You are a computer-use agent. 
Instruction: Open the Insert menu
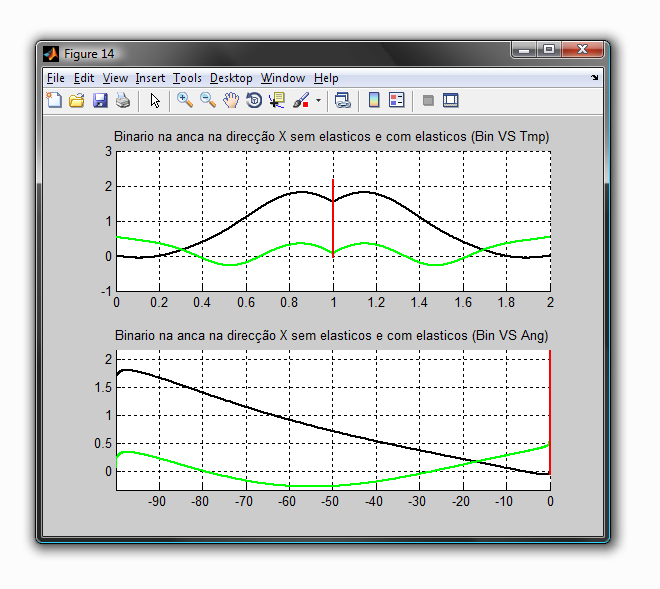click(150, 78)
